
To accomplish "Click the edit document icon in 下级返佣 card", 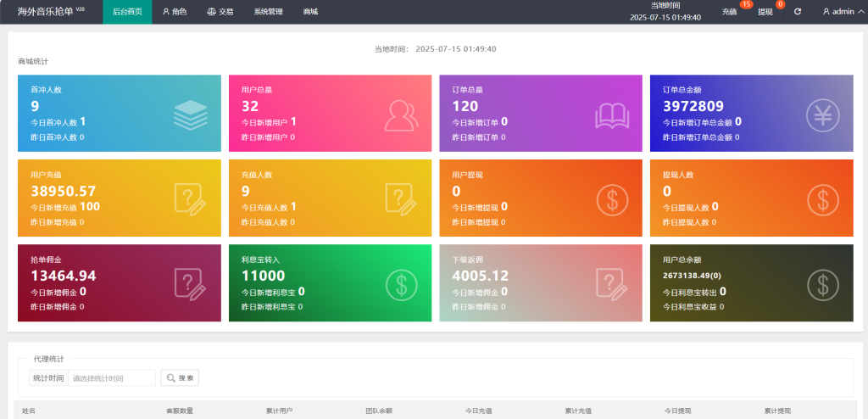I will 612,284.
